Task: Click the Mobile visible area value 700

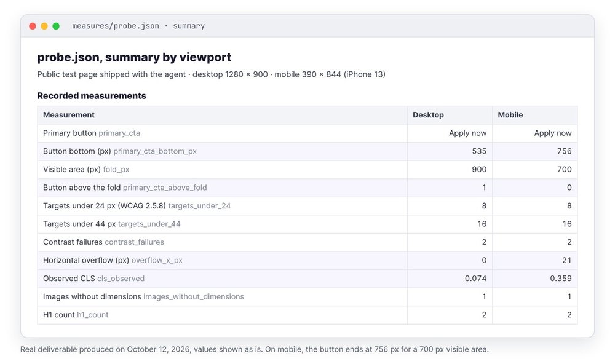Action: click(565, 169)
